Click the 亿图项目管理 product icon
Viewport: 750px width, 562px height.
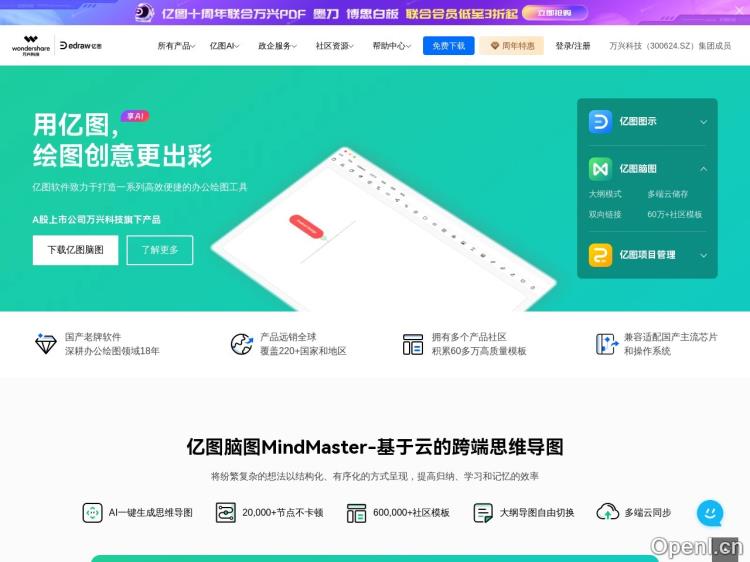pyautogui.click(x=600, y=255)
